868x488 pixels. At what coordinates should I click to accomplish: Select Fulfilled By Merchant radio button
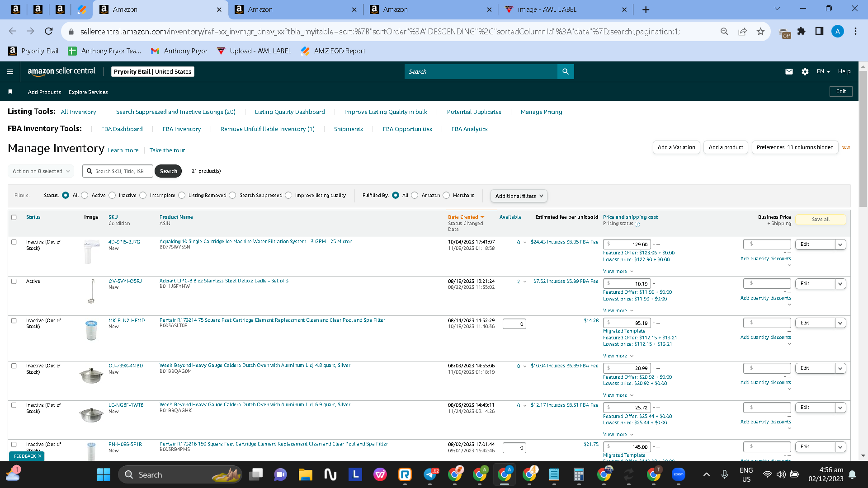pyautogui.click(x=446, y=195)
